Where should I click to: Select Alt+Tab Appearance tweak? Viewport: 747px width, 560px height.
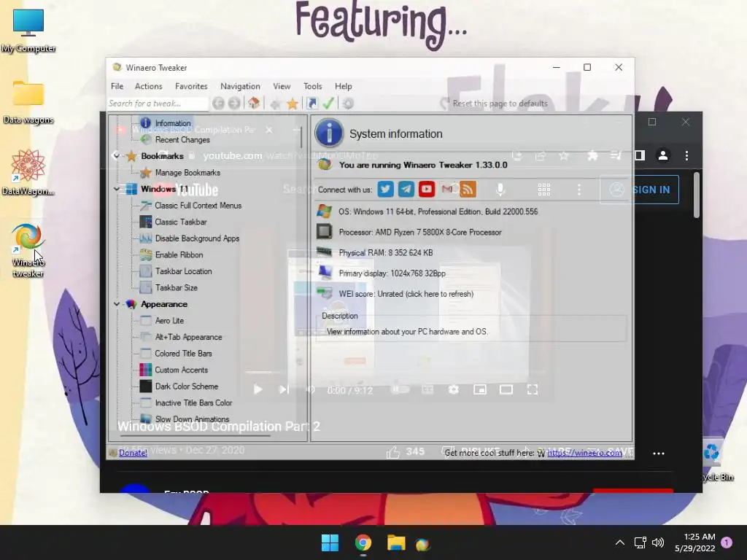tap(188, 337)
